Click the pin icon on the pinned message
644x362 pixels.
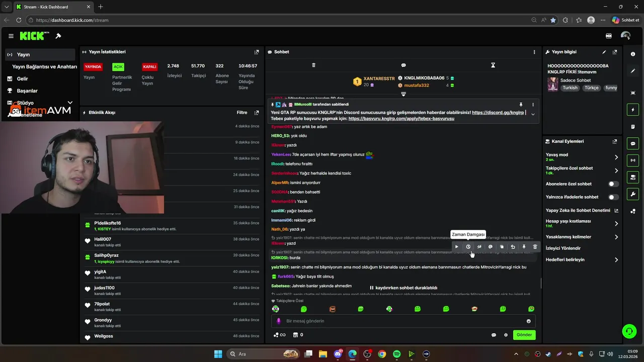click(x=521, y=105)
